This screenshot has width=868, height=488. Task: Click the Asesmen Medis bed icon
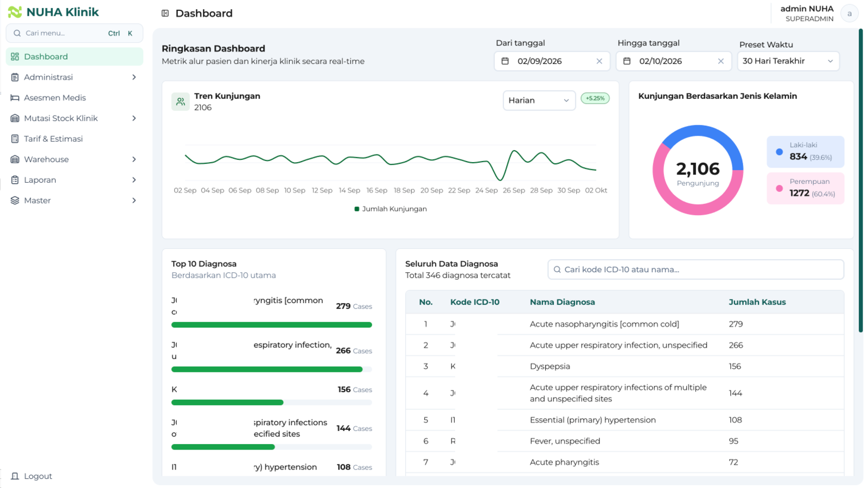[x=15, y=98]
